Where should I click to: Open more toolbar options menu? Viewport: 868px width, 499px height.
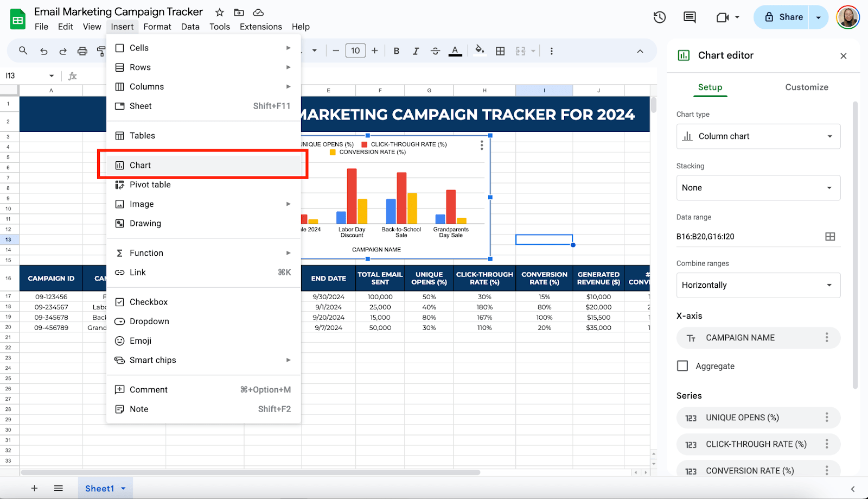tap(552, 51)
